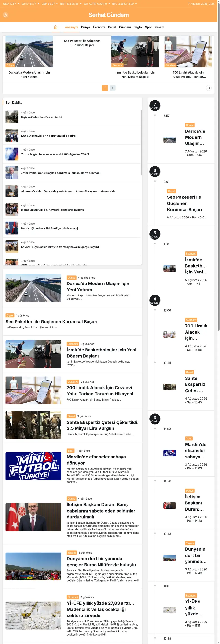
Task: Go to carousel page 2
Action: (x=112, y=88)
